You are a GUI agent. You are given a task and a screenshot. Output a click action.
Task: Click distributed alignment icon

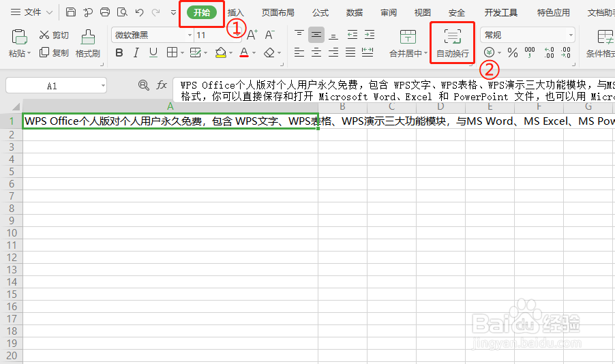tap(367, 52)
